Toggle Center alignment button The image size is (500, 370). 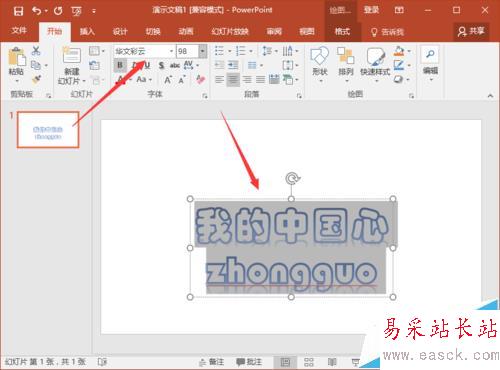(x=233, y=80)
